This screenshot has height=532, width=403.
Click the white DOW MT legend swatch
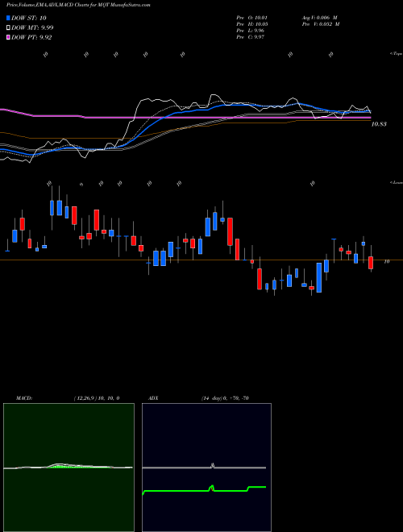(9, 28)
